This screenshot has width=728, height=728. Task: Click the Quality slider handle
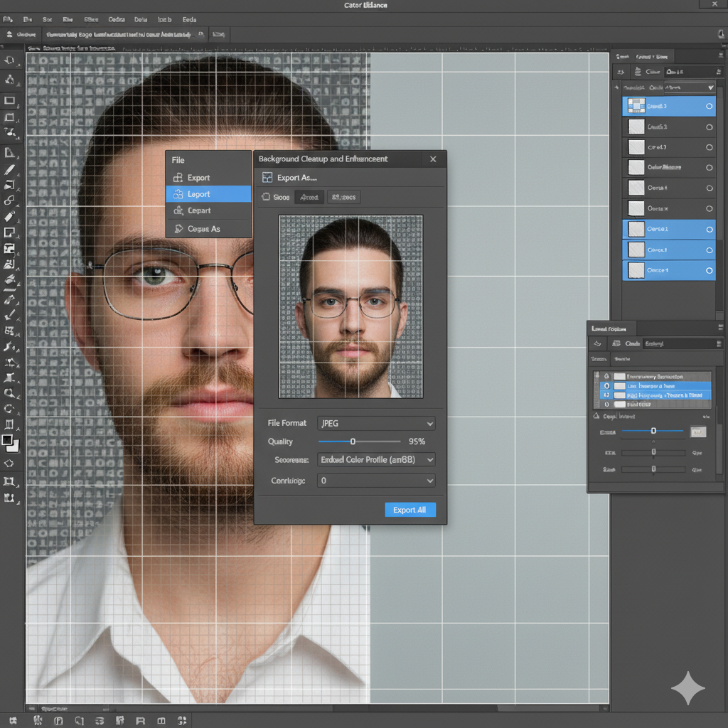[x=353, y=441]
